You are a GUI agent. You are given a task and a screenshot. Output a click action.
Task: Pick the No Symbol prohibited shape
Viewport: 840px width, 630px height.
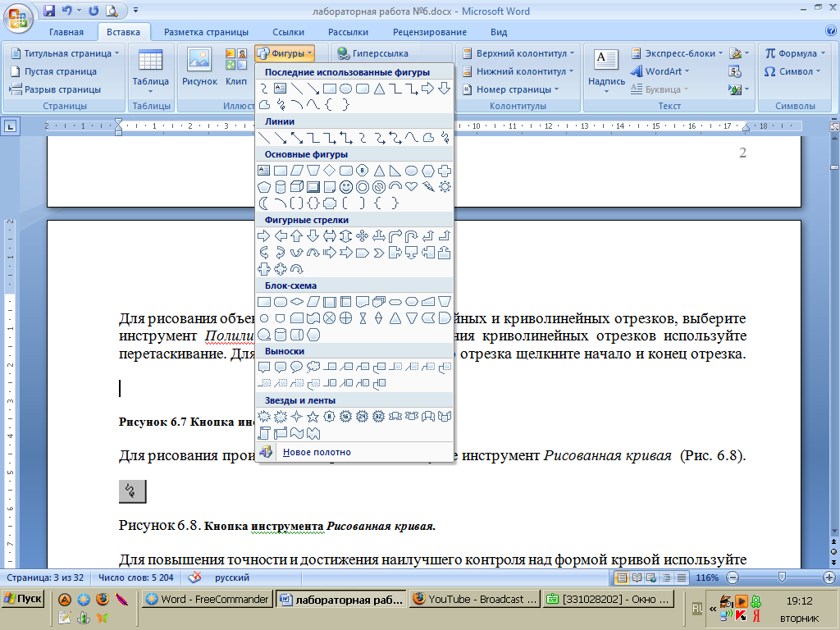click(379, 187)
